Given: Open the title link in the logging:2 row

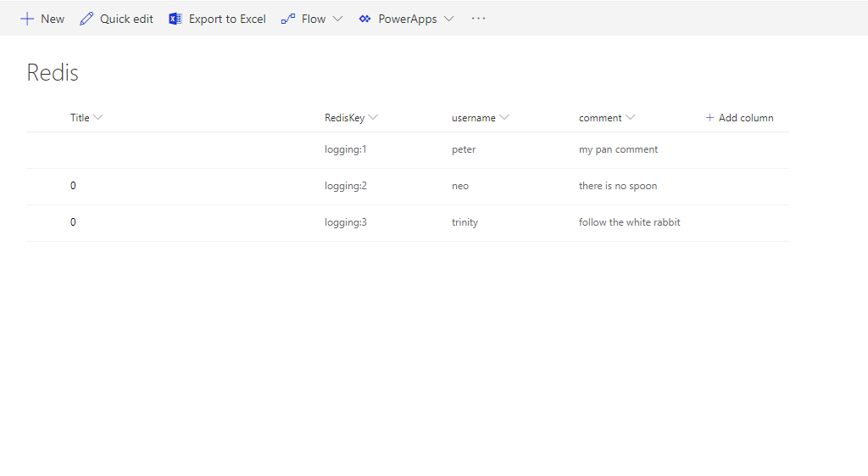Looking at the screenshot, I should tap(73, 186).
